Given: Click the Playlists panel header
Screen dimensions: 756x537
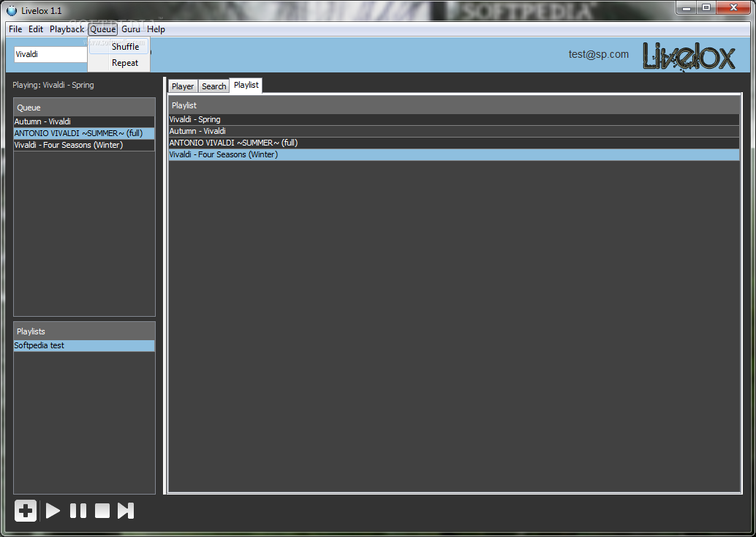Looking at the screenshot, I should 84,331.
